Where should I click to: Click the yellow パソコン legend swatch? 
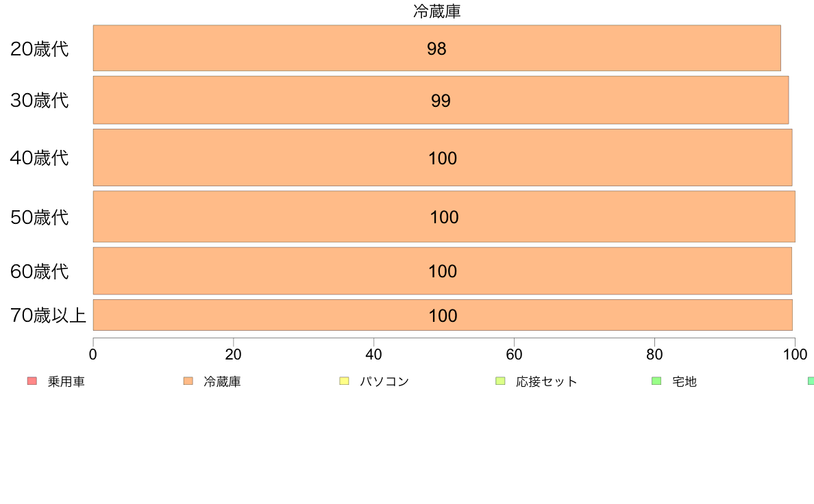pos(344,381)
